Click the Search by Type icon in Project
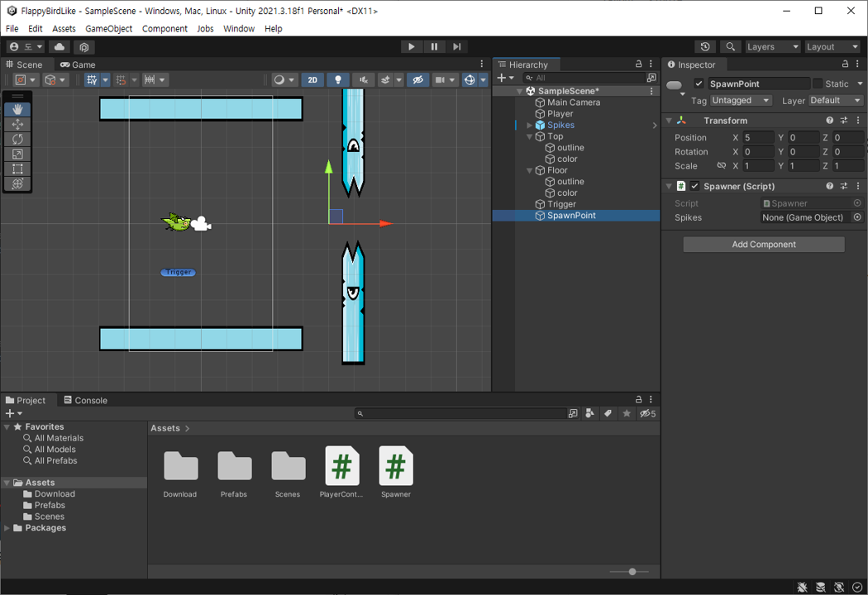The width and height of the screenshot is (868, 595). 589,413
